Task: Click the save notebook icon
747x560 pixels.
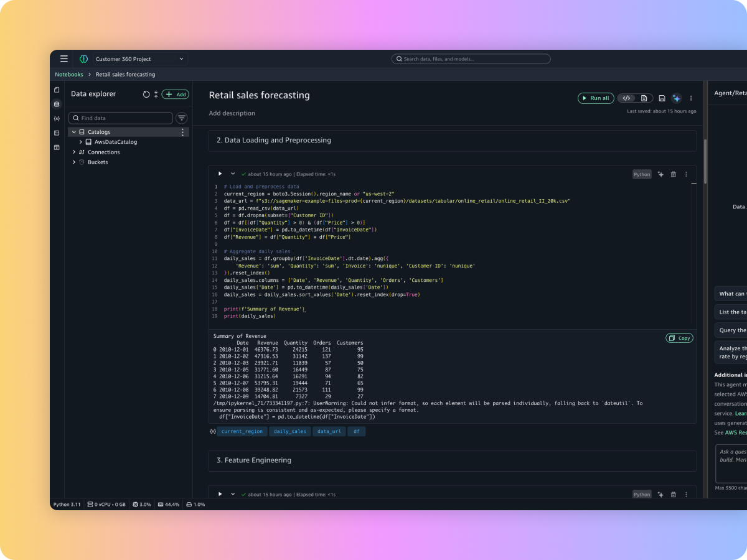Action: 662,98
